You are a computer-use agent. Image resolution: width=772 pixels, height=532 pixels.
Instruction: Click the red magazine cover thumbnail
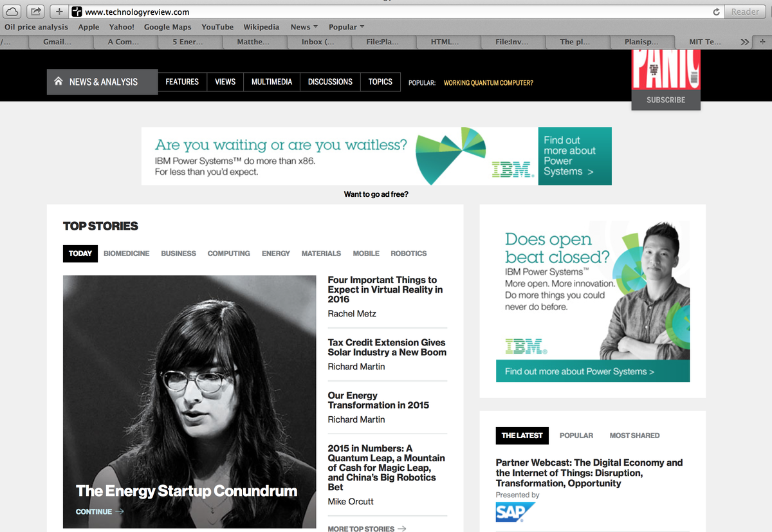pyautogui.click(x=666, y=69)
